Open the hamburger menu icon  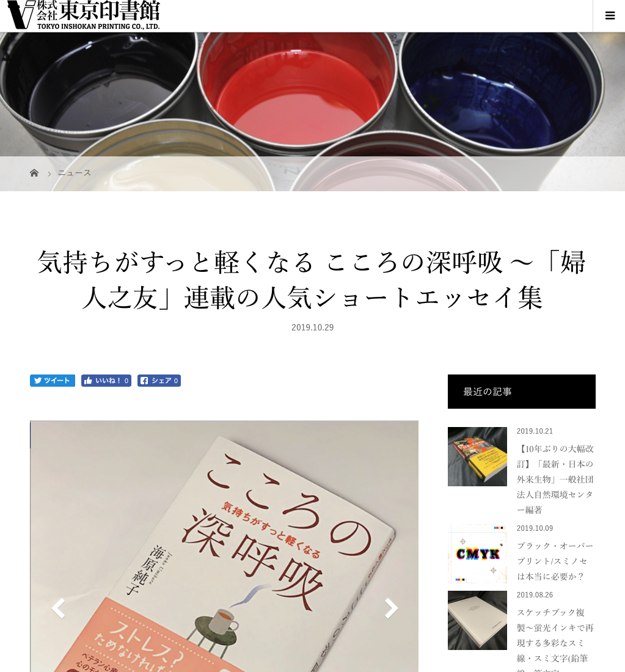click(x=610, y=16)
